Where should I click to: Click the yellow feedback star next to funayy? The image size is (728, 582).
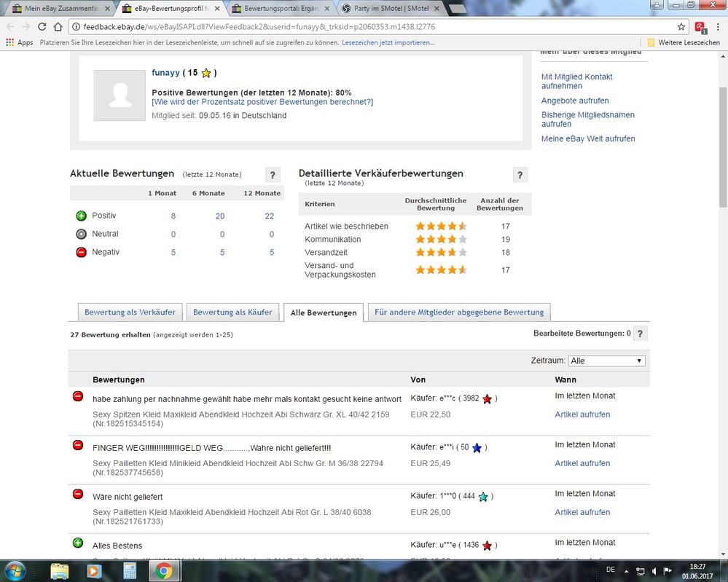click(206, 73)
